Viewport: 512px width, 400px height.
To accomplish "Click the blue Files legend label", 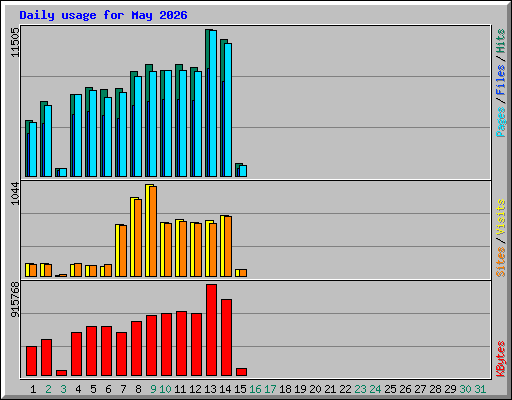I will click(x=500, y=80).
